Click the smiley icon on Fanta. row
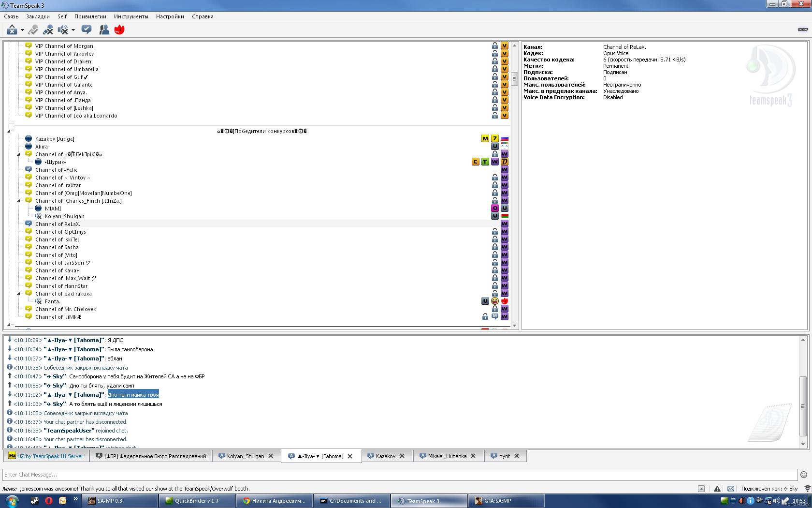Viewport: 812px width, 508px height. 495,301
